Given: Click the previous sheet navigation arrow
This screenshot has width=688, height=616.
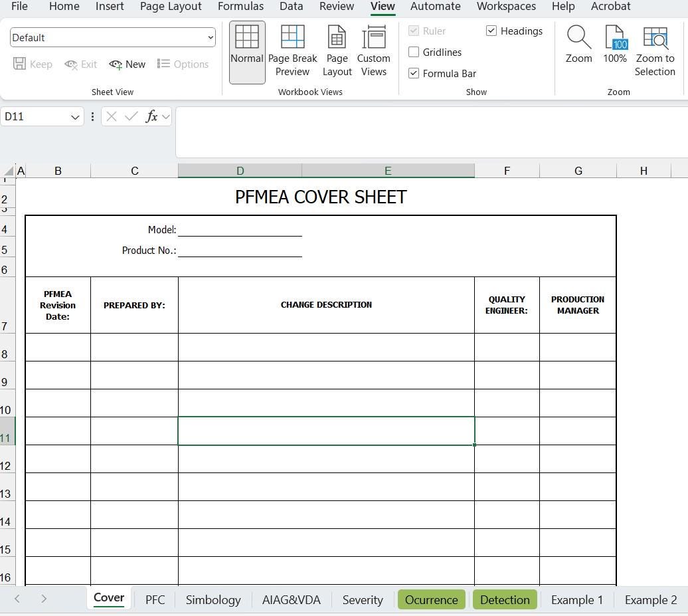Looking at the screenshot, I should coord(17,599).
